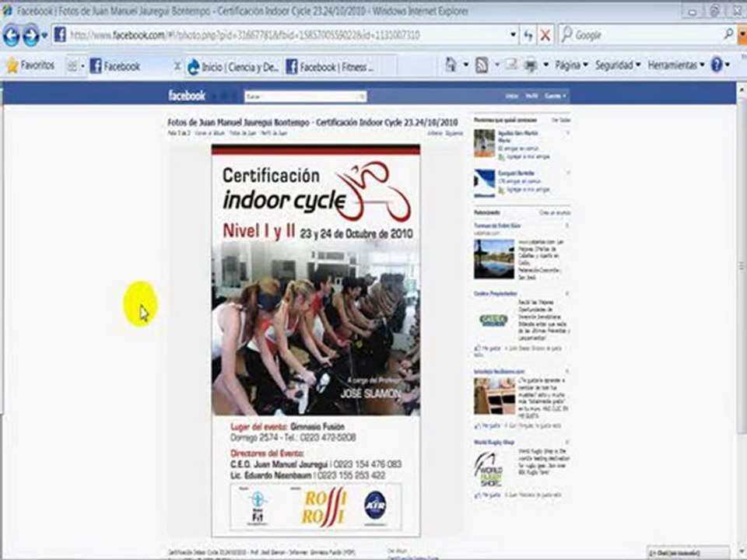
Task: Click the RSS Feeds toolbar icon
Action: tap(482, 65)
